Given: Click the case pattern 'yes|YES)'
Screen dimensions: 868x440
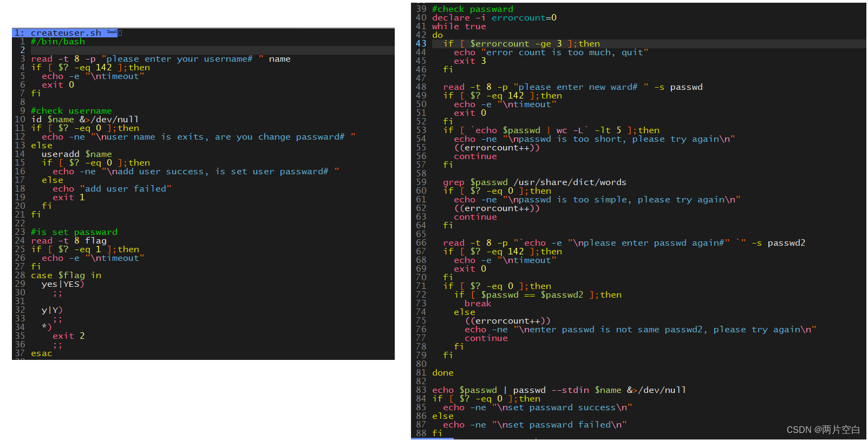Looking at the screenshot, I should (x=63, y=284).
